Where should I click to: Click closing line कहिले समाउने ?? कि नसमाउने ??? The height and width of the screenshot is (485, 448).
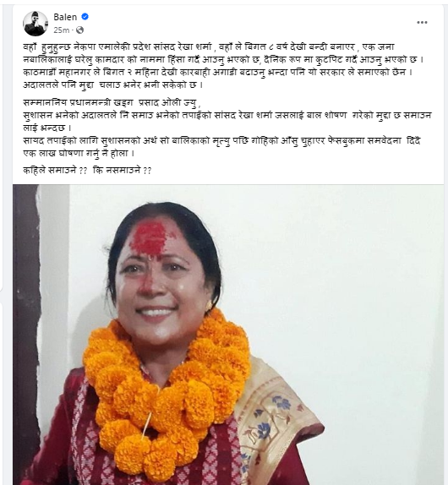click(87, 171)
